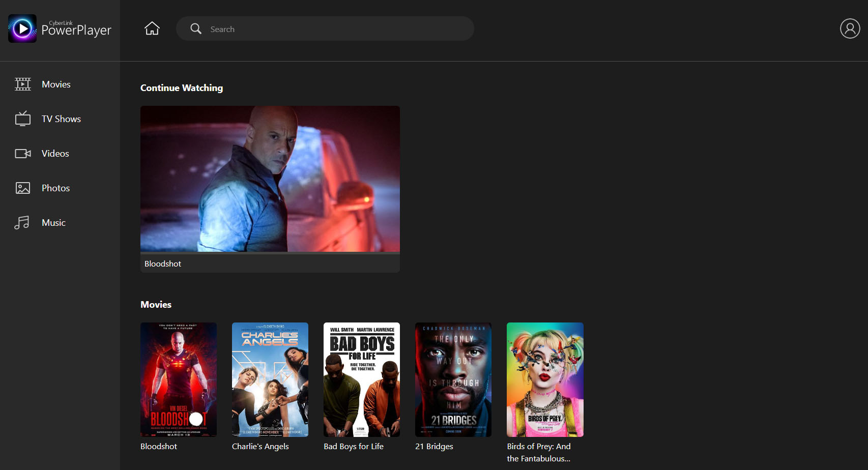
Task: Click the Bad Boys for Life title
Action: (354, 446)
